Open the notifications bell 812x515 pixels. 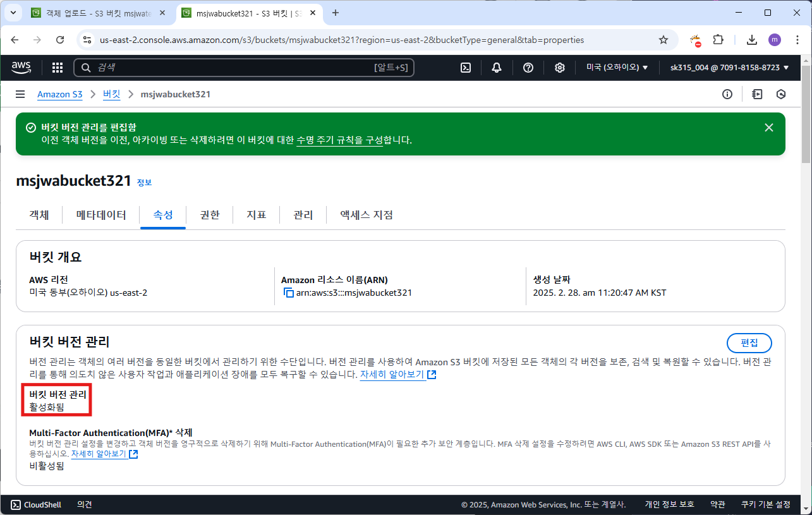point(497,68)
